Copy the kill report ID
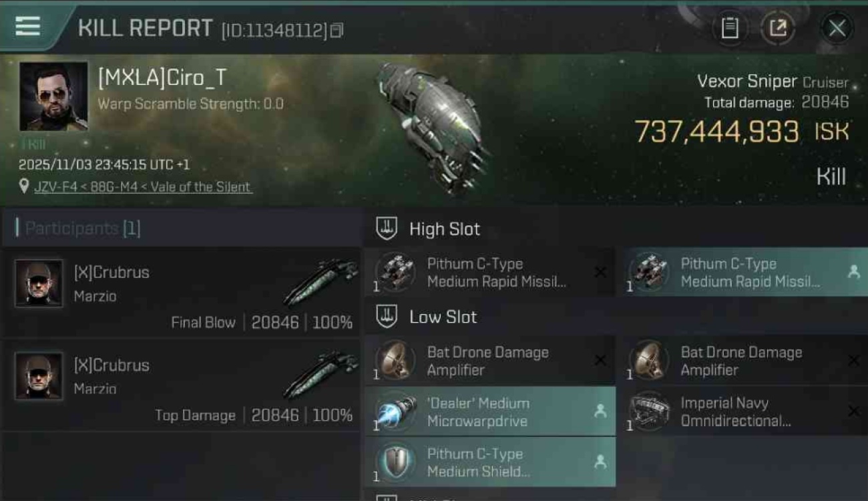 (x=337, y=30)
